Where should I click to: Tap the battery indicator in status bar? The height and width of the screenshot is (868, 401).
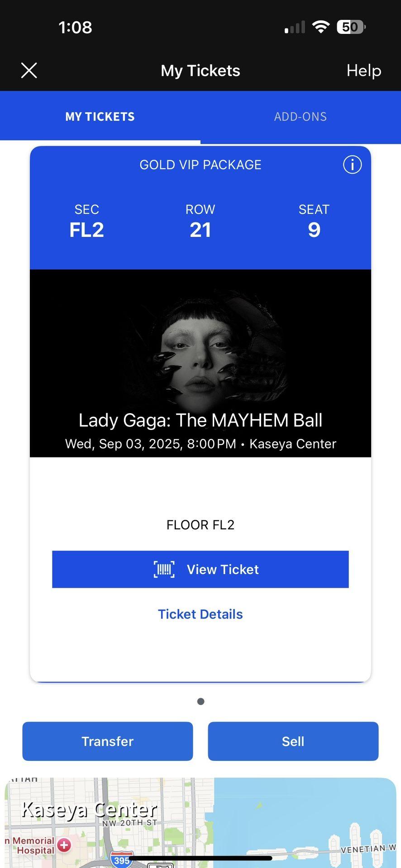point(351,27)
